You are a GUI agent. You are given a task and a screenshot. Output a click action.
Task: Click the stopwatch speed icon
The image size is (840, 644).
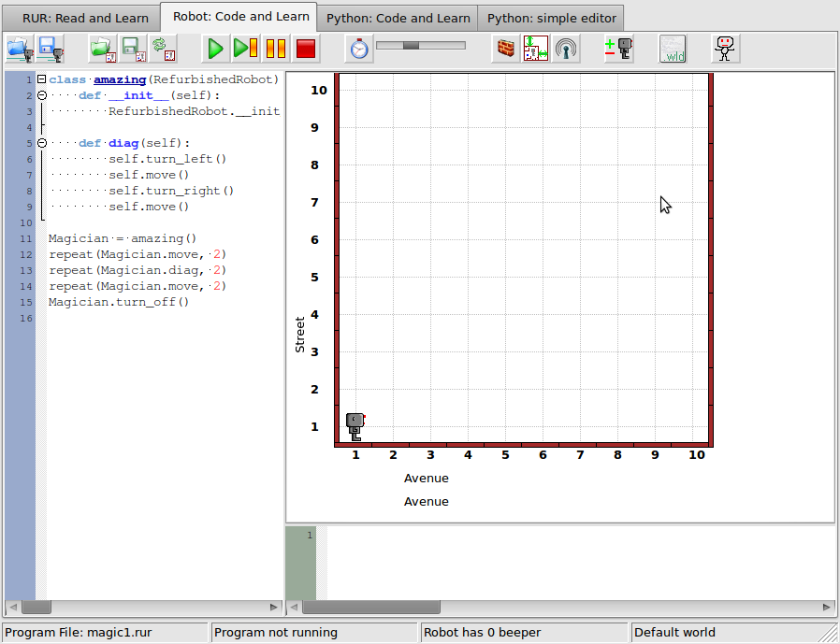point(359,49)
